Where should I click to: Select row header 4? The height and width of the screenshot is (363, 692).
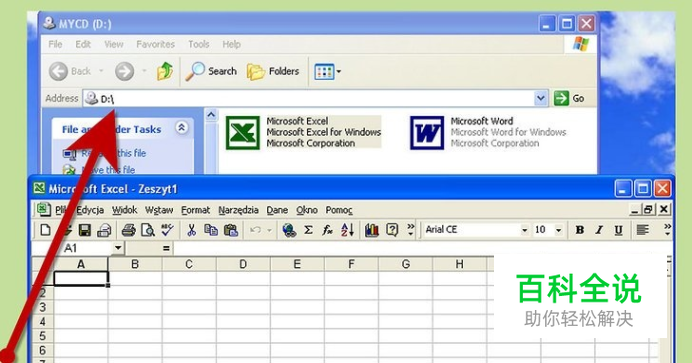click(43, 321)
